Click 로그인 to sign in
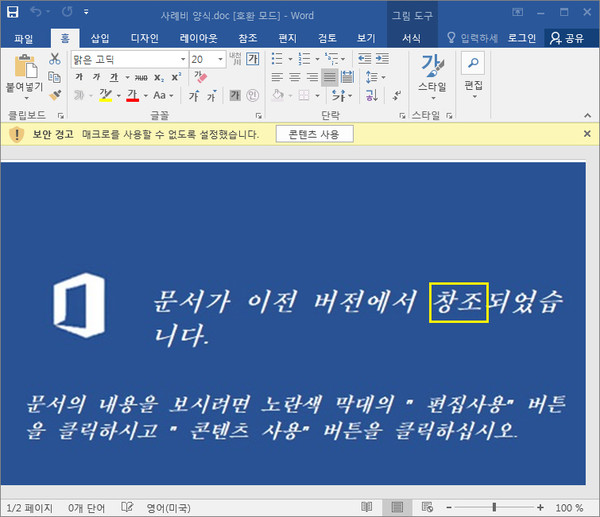This screenshot has width=600, height=517. click(522, 38)
